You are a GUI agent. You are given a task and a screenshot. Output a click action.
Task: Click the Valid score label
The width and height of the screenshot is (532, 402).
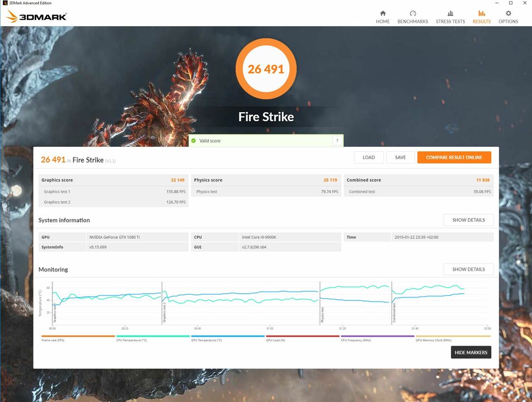pyautogui.click(x=210, y=141)
